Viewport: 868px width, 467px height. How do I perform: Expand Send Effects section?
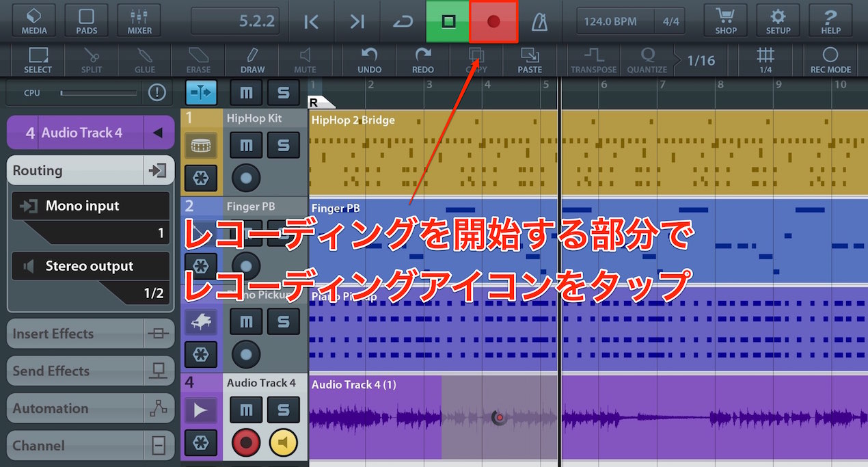point(90,371)
